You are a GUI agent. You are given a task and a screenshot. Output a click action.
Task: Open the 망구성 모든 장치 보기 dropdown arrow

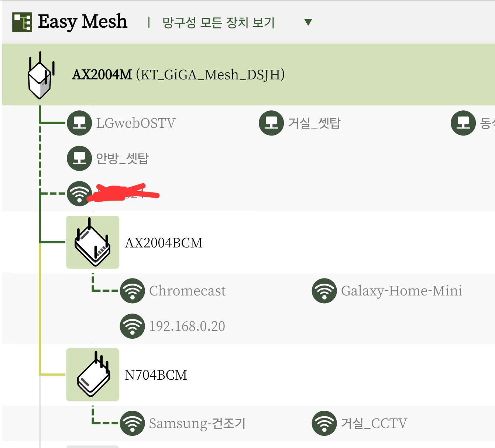[x=308, y=22]
